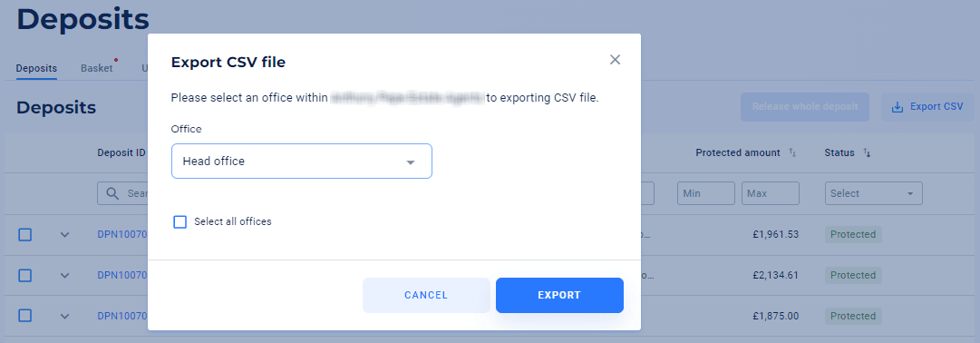The image size is (980, 343).
Task: Expand the first deposit row chevron
Action: pyautogui.click(x=64, y=235)
